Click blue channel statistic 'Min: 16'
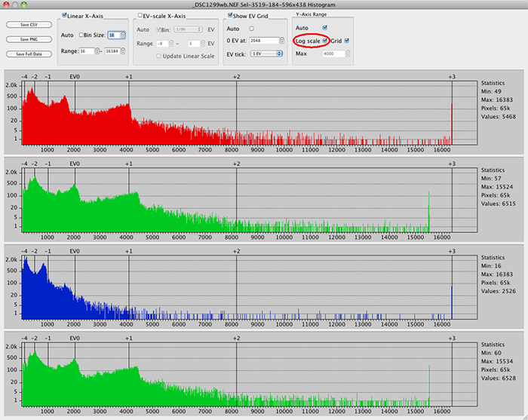 [491, 266]
